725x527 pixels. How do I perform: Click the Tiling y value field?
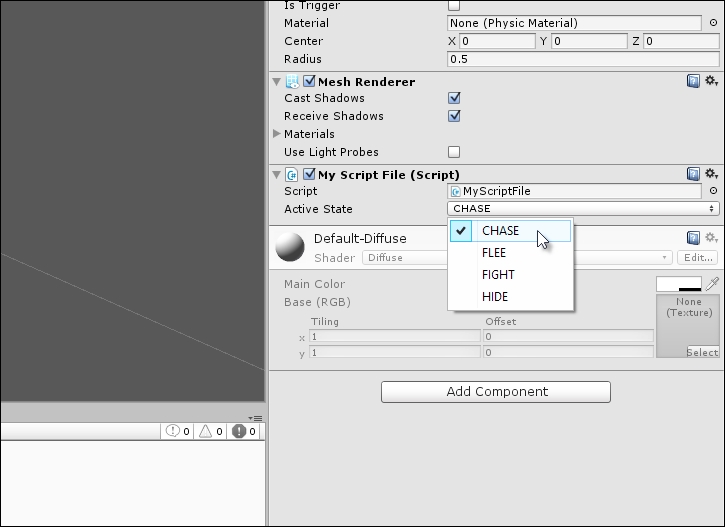tap(395, 352)
